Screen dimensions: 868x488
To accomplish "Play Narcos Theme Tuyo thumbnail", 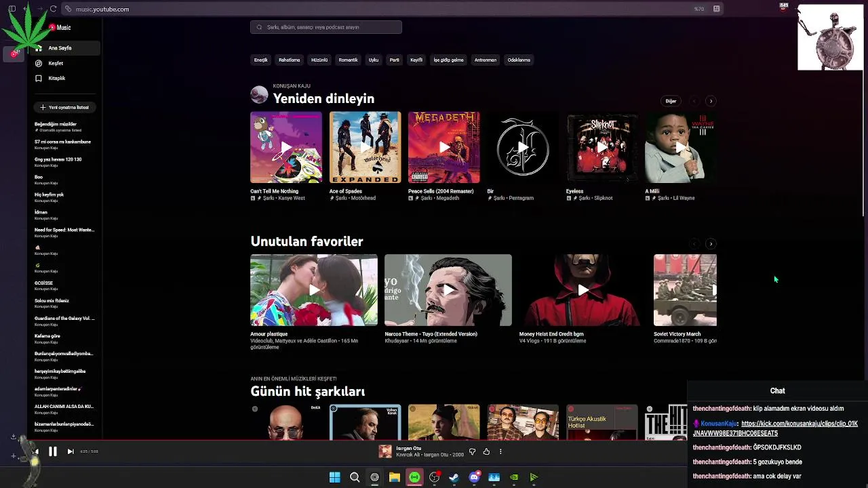I will pyautogui.click(x=448, y=290).
